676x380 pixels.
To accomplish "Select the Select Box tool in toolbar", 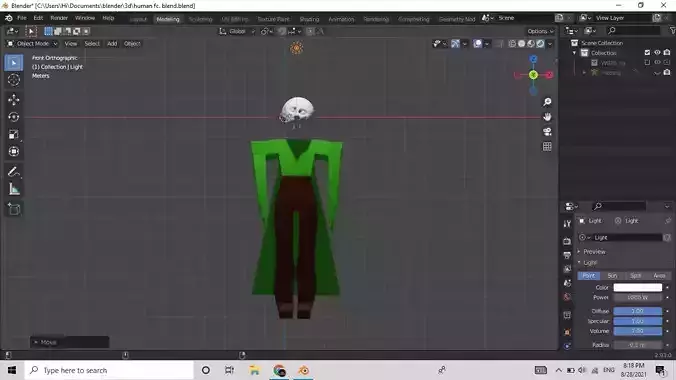I will [x=14, y=63].
